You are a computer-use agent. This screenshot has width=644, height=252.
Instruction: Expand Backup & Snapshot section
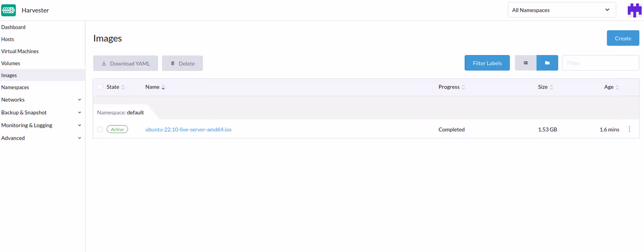[40, 112]
